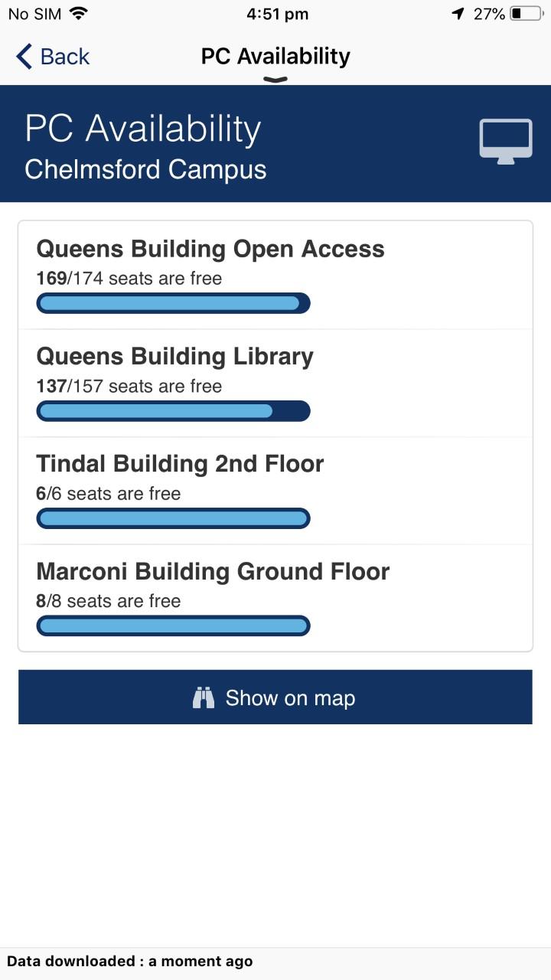This screenshot has height=980, width=551.
Task: Tap the Data downloaded status text
Action: click(x=130, y=962)
